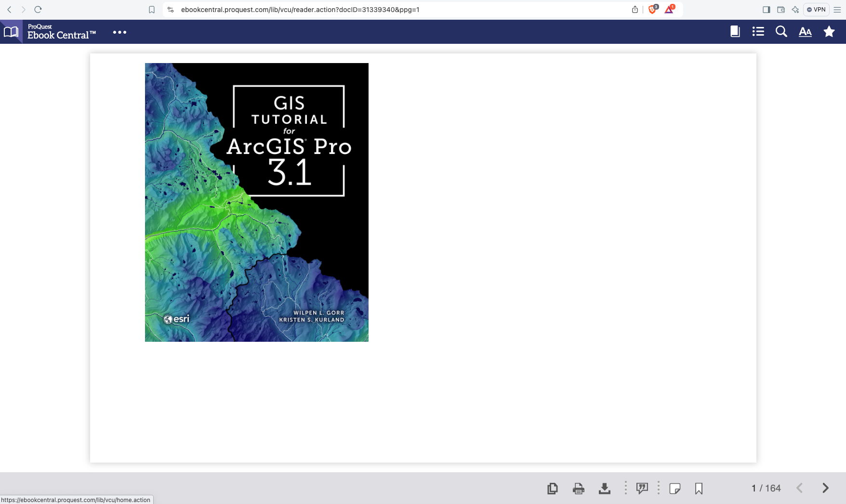Open the browser hamburger menu

(837, 10)
